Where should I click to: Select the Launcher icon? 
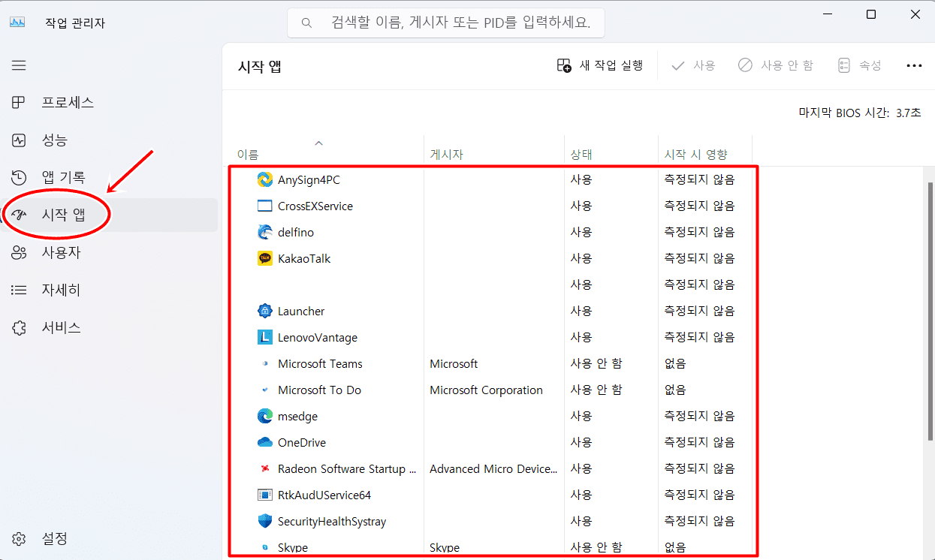[264, 311]
